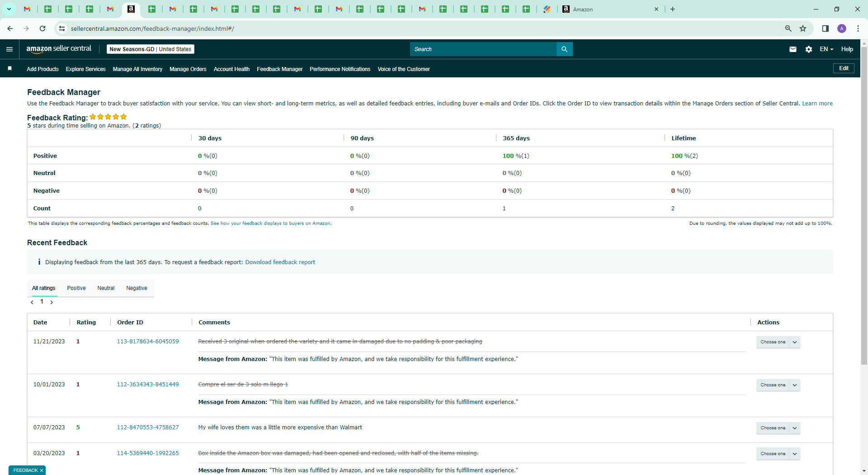Click the 07/07/2023 date cell
The image size is (868, 475).
pos(49,427)
